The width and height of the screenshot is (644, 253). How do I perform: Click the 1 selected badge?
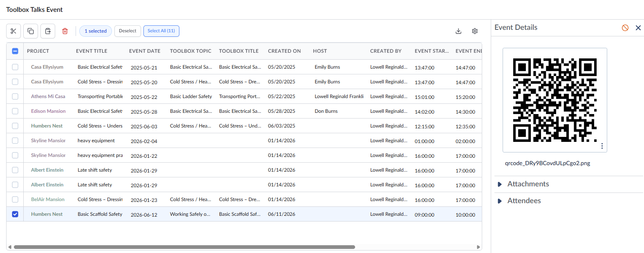(x=96, y=31)
